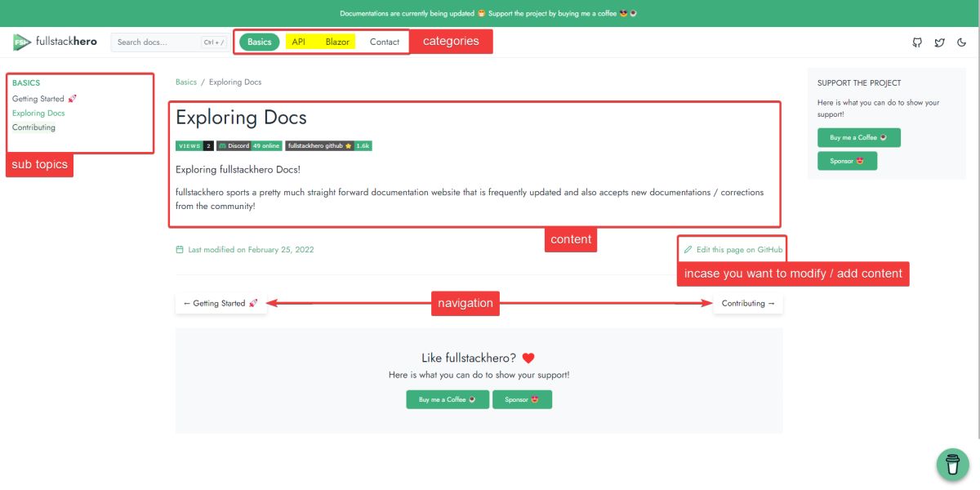The image size is (980, 490).
Task: Click the Exploring Docs breadcrumb text
Action: [235, 82]
